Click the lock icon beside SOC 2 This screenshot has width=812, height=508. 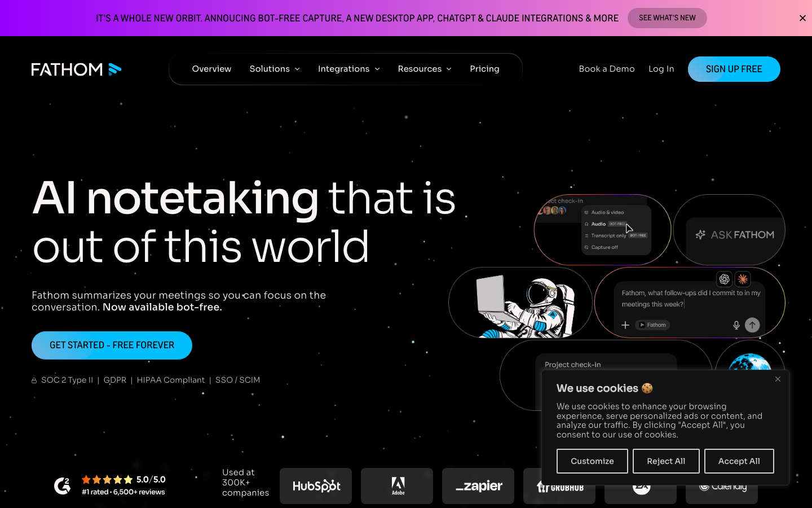[34, 380]
